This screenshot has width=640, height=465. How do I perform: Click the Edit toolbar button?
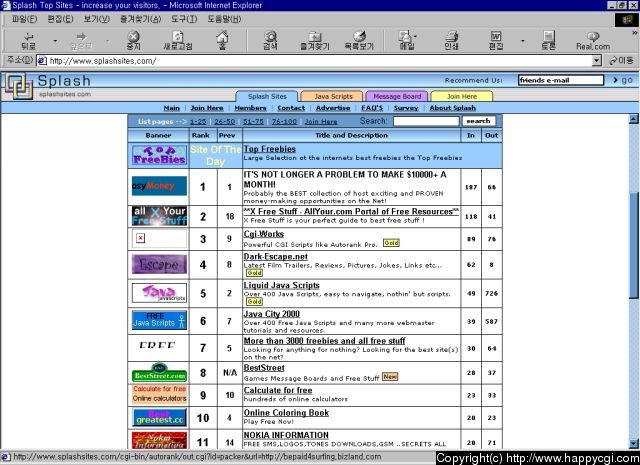pyautogui.click(x=496, y=41)
